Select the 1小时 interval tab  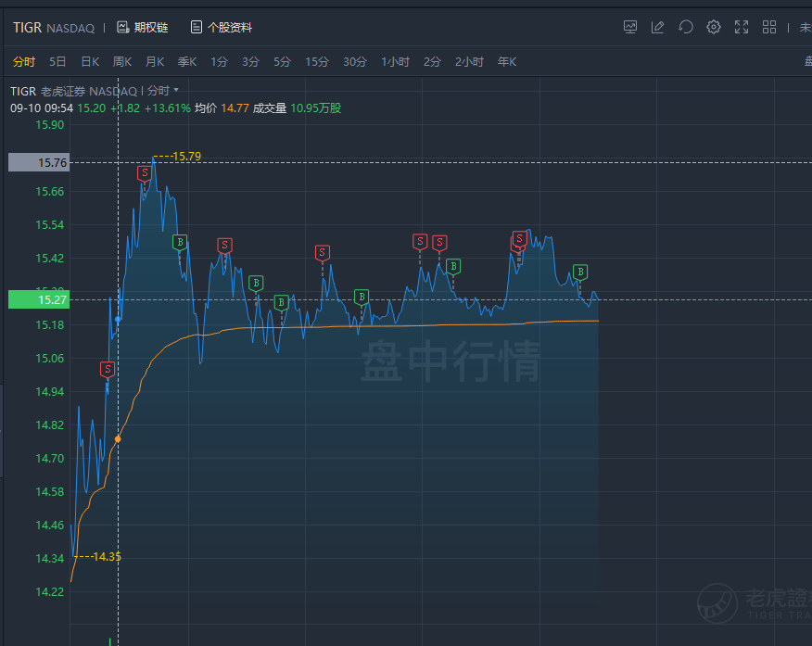[395, 61]
